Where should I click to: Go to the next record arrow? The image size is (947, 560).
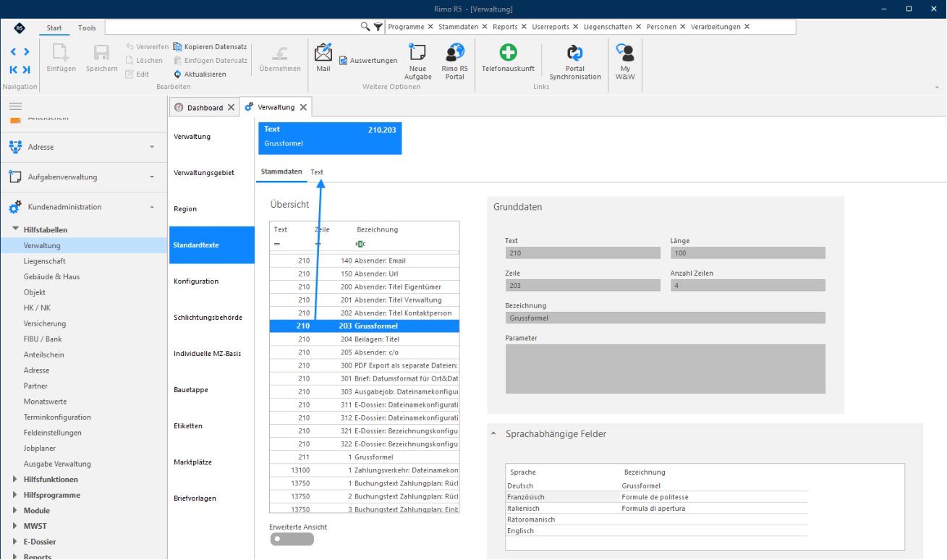[x=26, y=52]
